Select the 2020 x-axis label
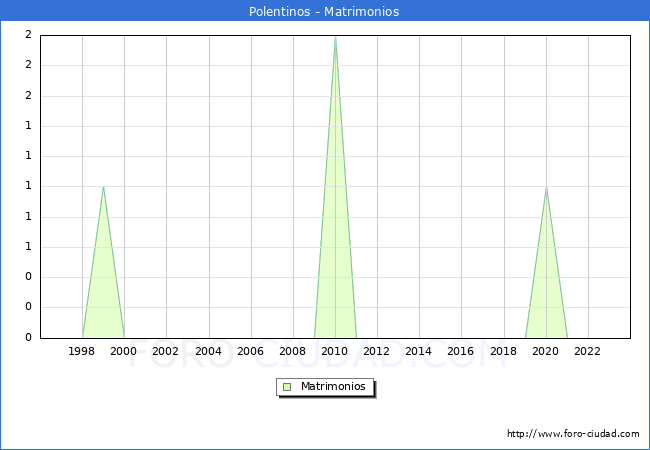This screenshot has height=450, width=650. pyautogui.click(x=546, y=351)
